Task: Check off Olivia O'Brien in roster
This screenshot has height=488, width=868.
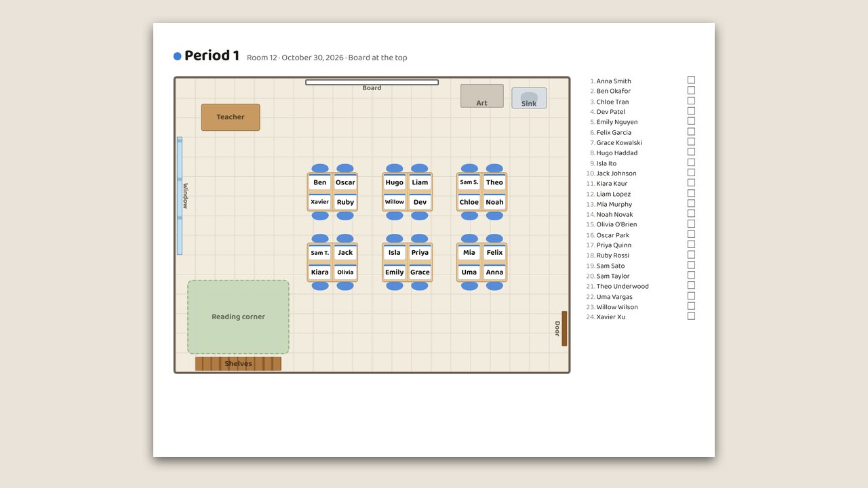Action: [691, 224]
